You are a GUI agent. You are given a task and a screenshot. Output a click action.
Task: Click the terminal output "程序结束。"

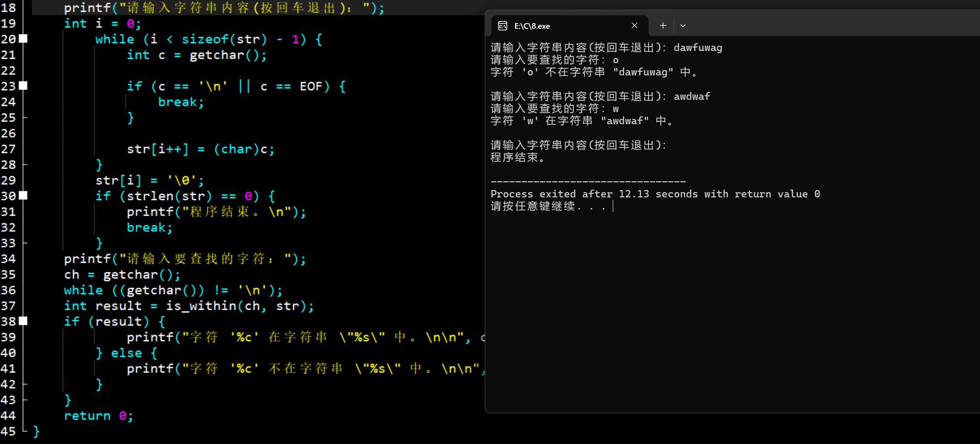pos(518,157)
